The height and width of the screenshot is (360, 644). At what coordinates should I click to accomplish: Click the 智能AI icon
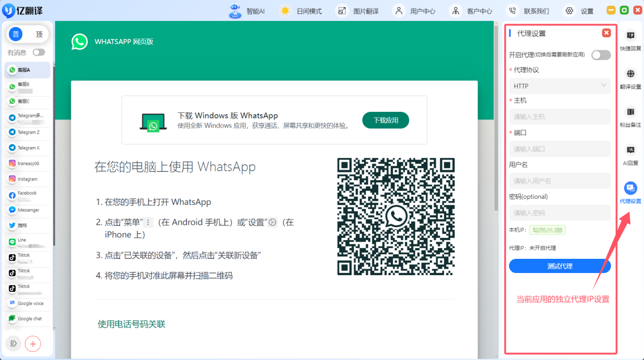[248, 10]
